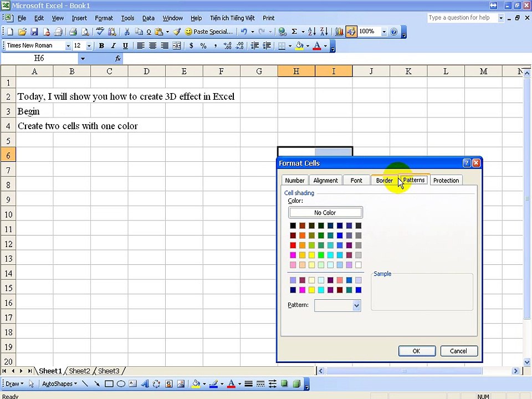Click the Sort Descending icon
The image size is (532, 399).
(x=324, y=32)
